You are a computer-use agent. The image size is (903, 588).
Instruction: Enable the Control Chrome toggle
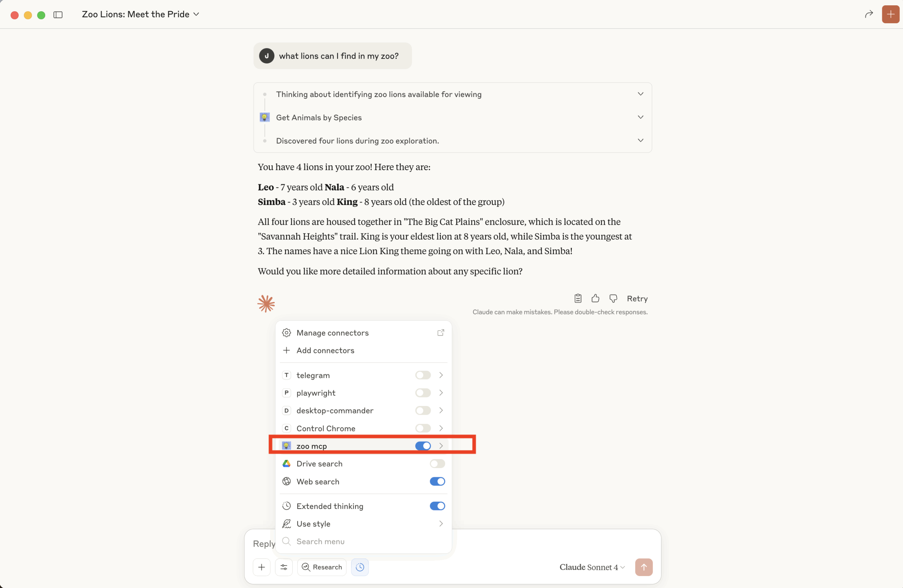tap(423, 428)
